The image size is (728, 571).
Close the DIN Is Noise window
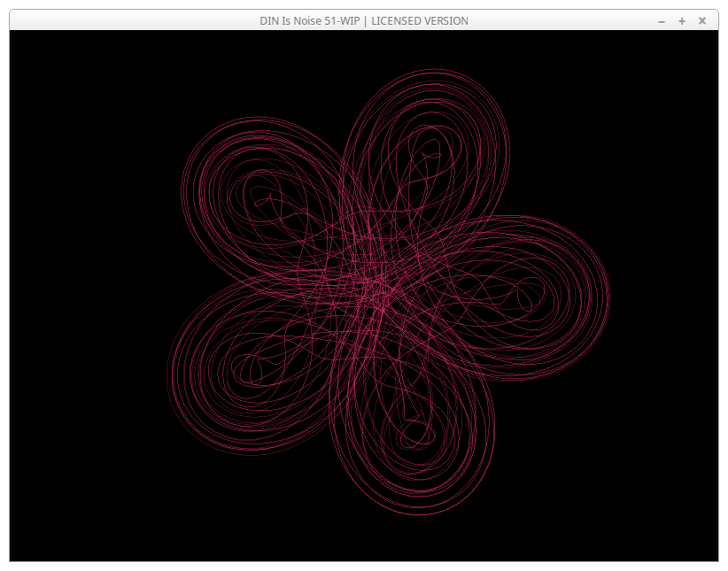pyautogui.click(x=702, y=21)
